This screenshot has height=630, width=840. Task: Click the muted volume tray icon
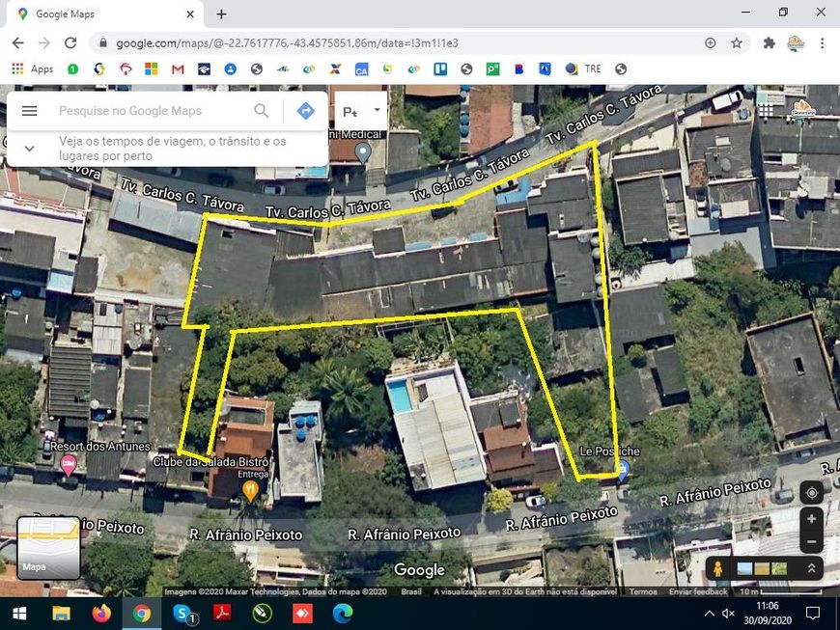tap(728, 614)
